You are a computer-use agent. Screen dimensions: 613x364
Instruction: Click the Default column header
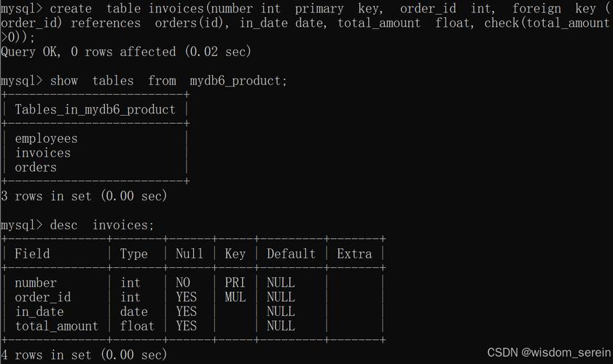pos(291,254)
